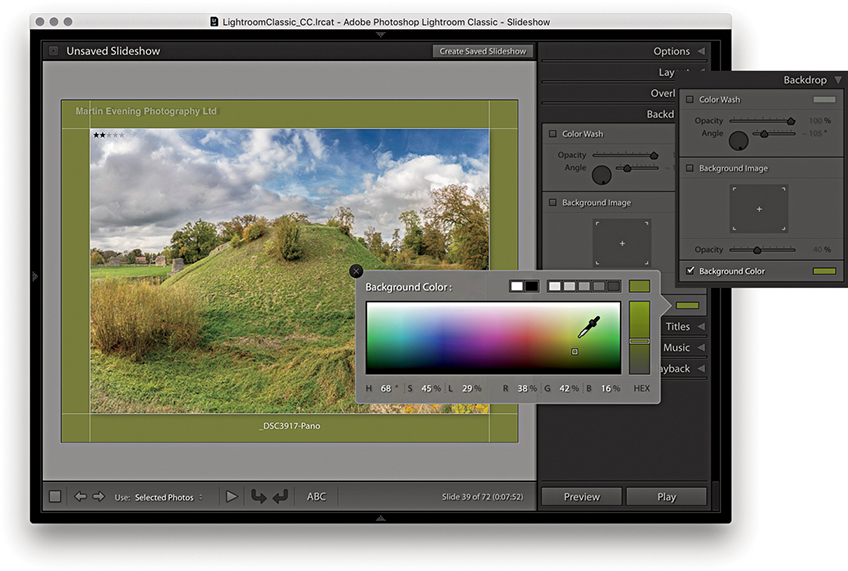Click the stop slideshow square icon
This screenshot has width=848, height=571.
tap(55, 497)
